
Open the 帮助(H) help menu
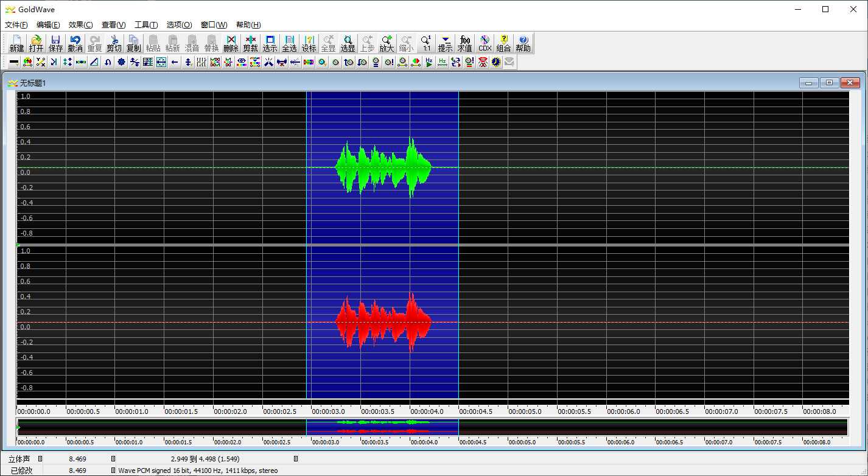248,25
